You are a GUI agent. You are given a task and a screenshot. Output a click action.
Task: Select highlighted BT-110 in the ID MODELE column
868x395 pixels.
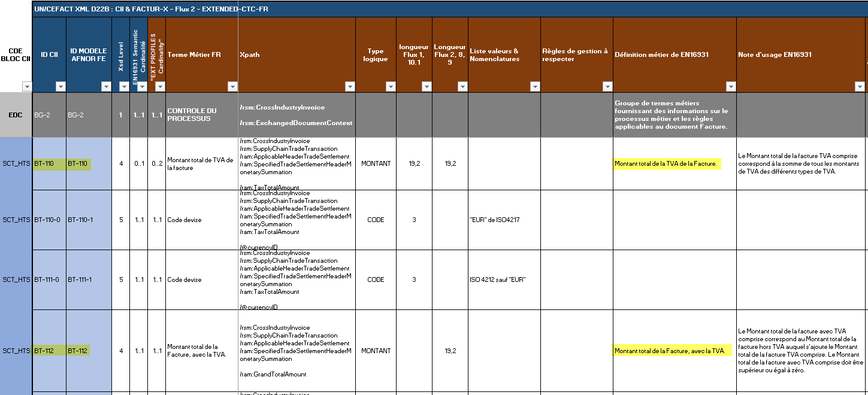(89, 163)
